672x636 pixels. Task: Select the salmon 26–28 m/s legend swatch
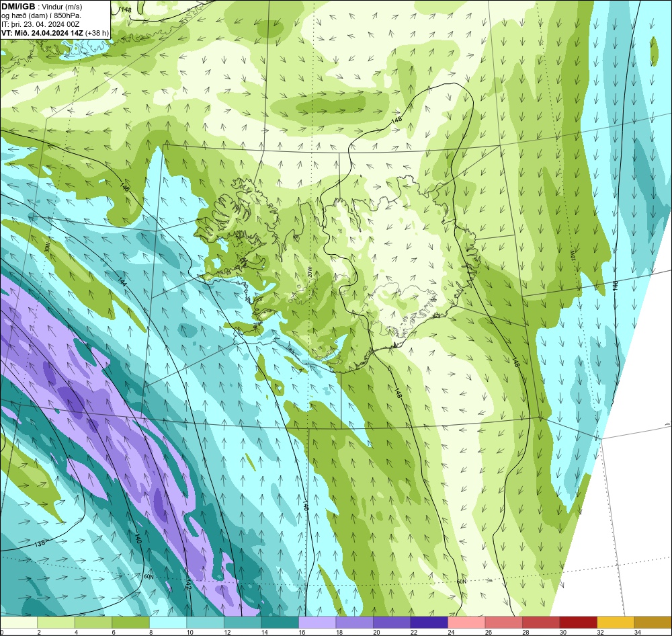[503, 622]
